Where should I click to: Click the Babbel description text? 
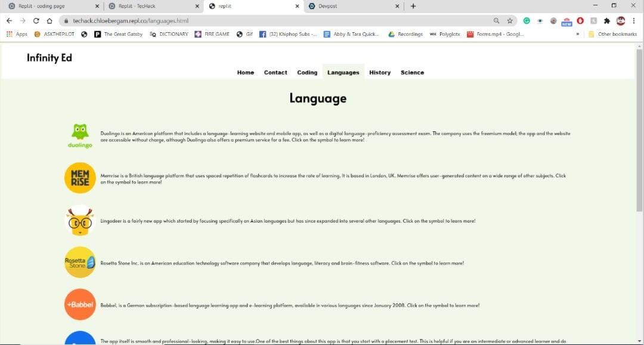(290, 305)
